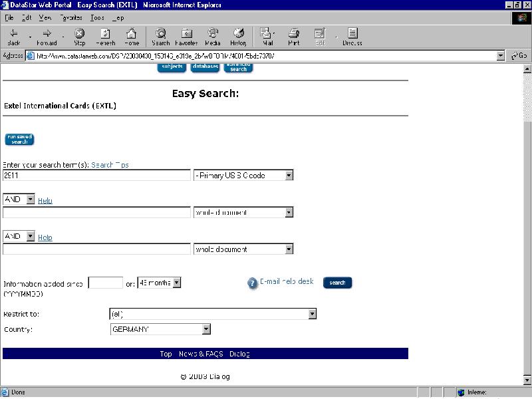The image size is (532, 399).
Task: Click the E-mail help desk question icon
Action: 253,283
